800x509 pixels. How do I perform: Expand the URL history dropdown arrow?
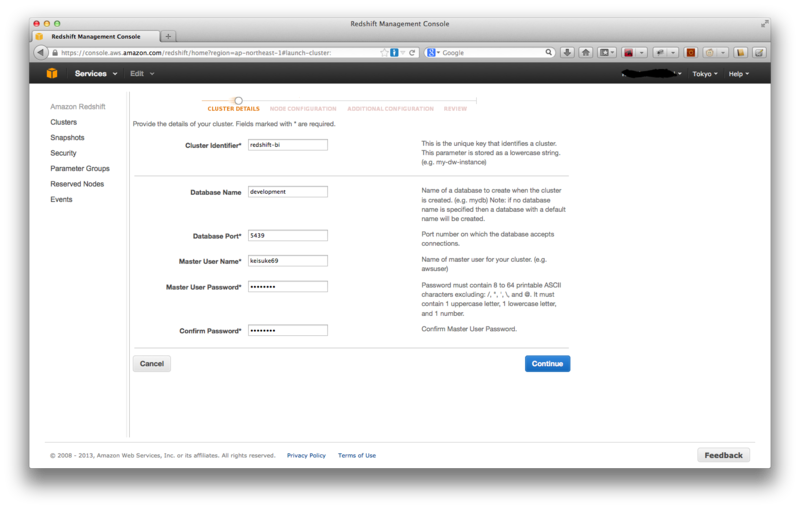(x=403, y=53)
